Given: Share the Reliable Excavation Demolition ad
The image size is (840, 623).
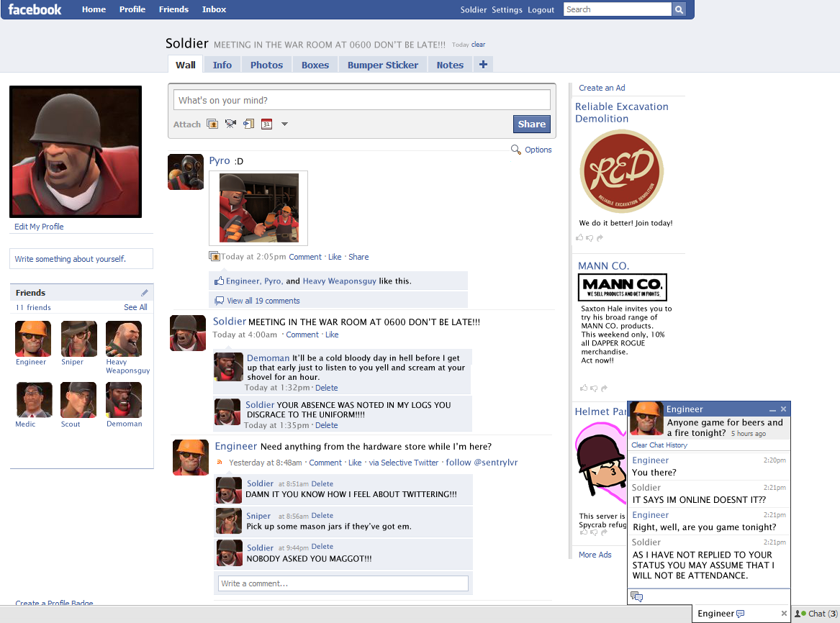Looking at the screenshot, I should point(600,237).
